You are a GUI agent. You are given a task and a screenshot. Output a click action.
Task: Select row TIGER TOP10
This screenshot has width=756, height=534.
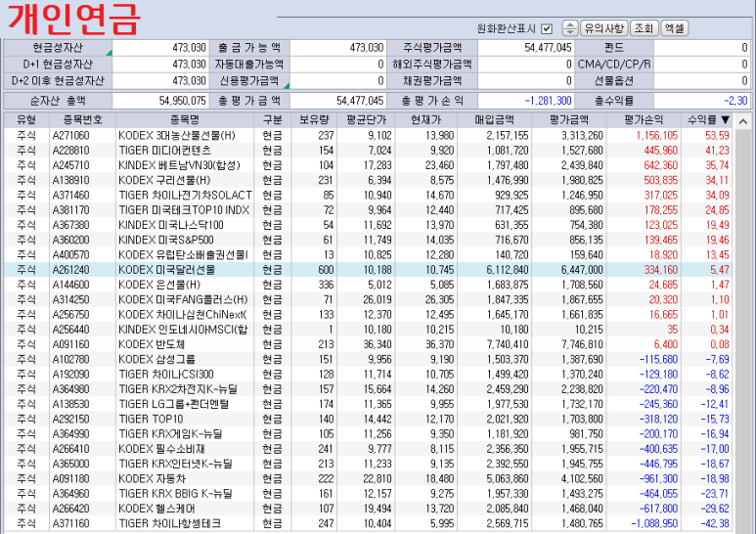(369, 420)
